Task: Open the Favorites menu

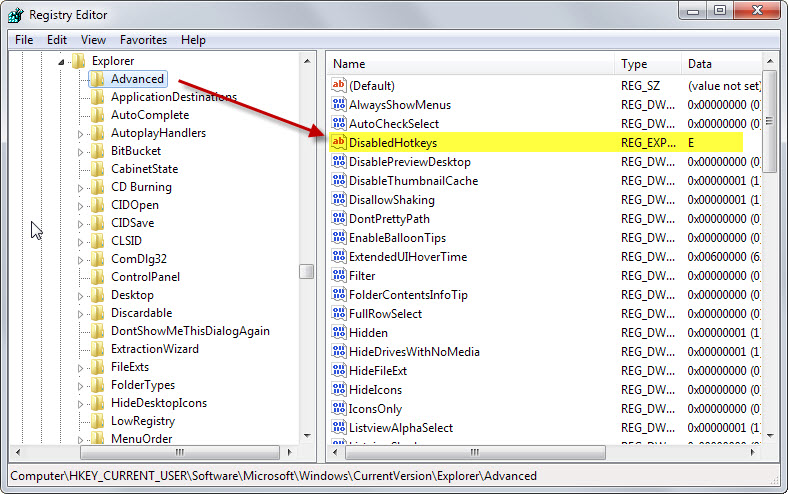Action: [x=143, y=40]
